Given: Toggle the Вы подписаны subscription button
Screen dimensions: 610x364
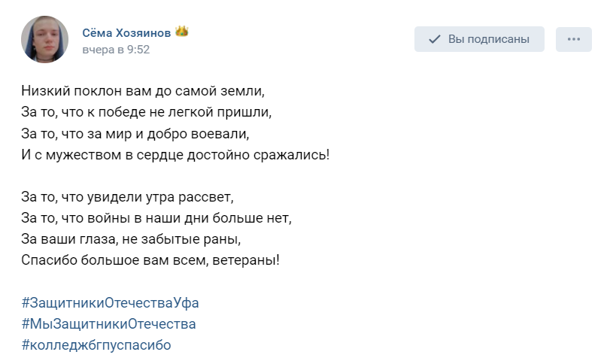Looking at the screenshot, I should [479, 39].
